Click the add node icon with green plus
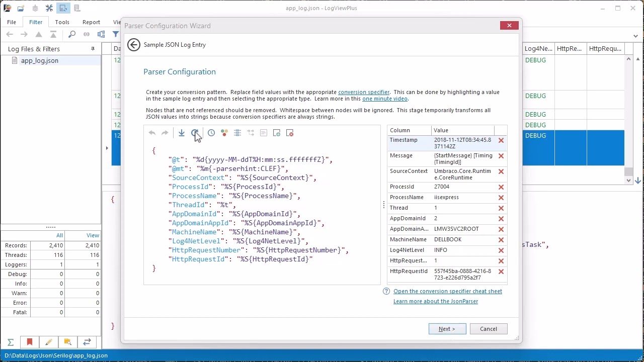This screenshot has width=644, height=362. [x=277, y=133]
